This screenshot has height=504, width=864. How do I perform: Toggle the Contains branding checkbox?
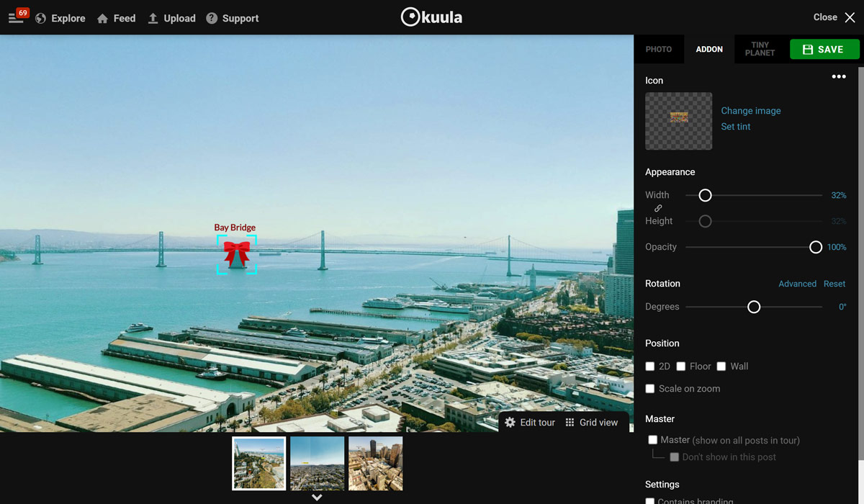point(650,500)
